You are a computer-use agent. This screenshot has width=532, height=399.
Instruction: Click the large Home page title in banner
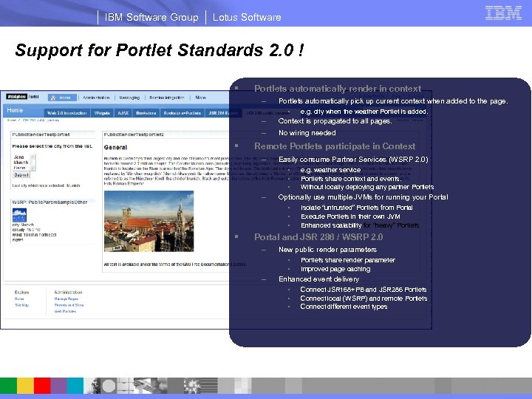[15, 110]
